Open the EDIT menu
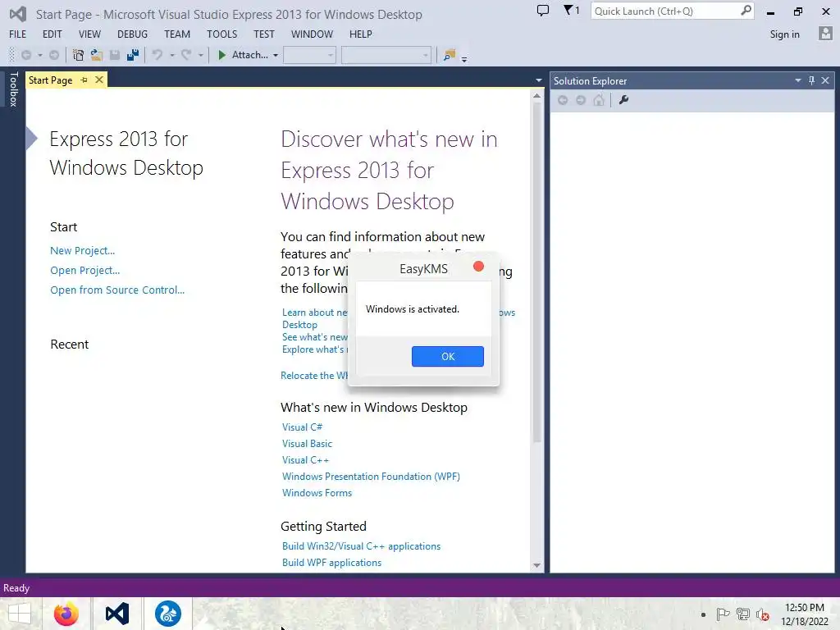Viewport: 840px width, 630px height. pyautogui.click(x=52, y=34)
